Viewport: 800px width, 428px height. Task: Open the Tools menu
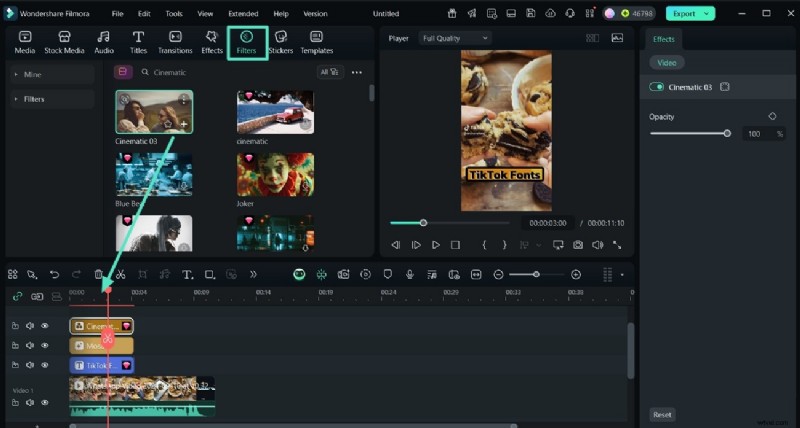[174, 14]
